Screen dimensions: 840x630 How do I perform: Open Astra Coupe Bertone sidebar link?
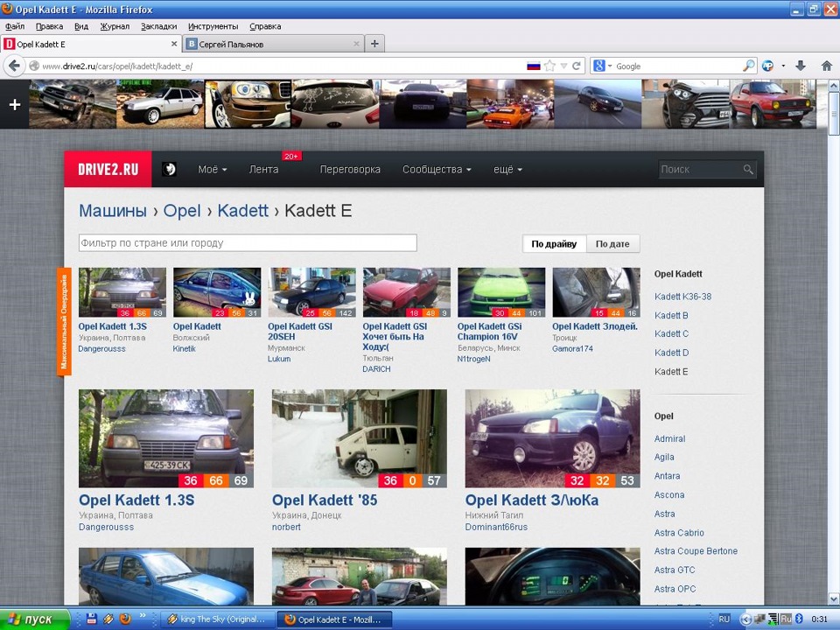(696, 550)
